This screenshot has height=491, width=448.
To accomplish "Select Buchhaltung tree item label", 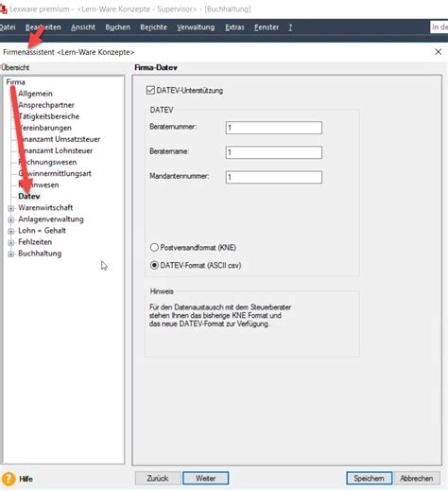I will click(x=40, y=254).
